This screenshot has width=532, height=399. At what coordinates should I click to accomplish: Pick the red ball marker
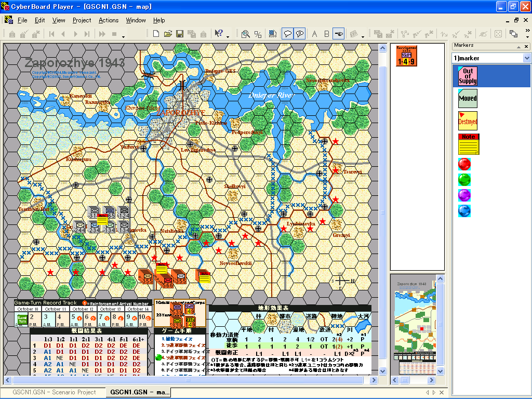(464, 164)
